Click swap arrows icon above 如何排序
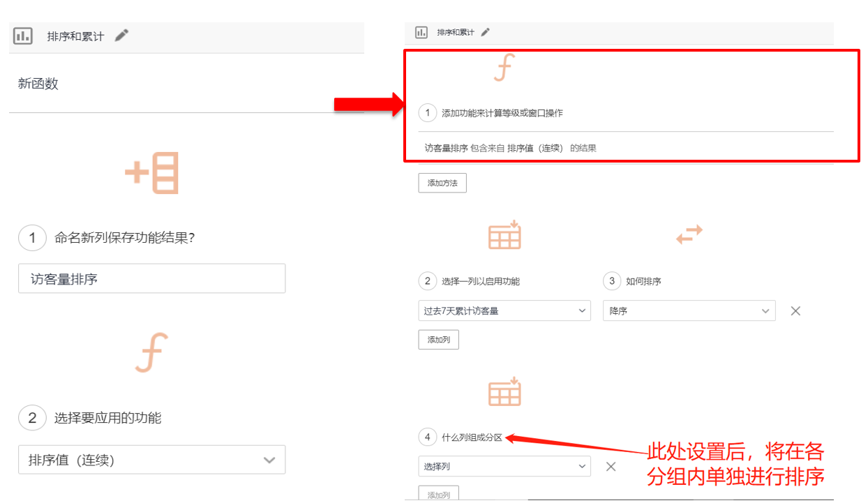 (689, 234)
